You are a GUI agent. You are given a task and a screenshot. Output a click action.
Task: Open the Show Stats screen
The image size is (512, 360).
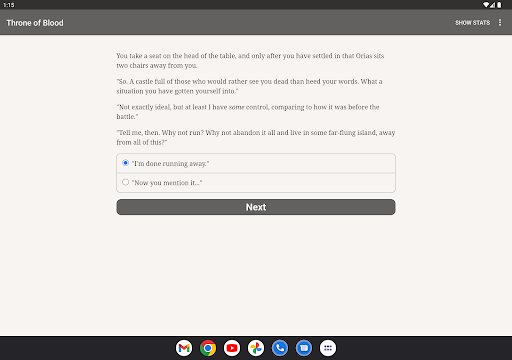pos(472,23)
